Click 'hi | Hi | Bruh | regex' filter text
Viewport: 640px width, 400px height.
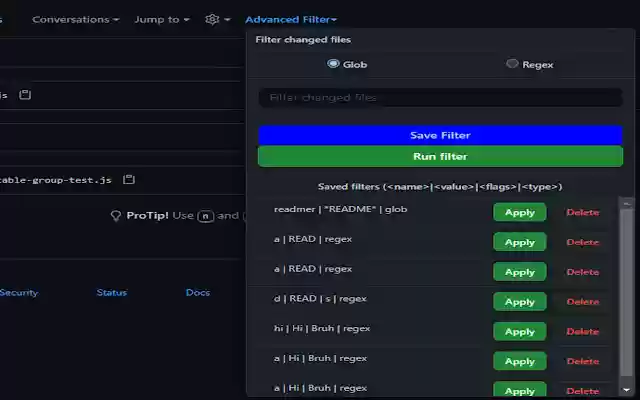pos(322,328)
